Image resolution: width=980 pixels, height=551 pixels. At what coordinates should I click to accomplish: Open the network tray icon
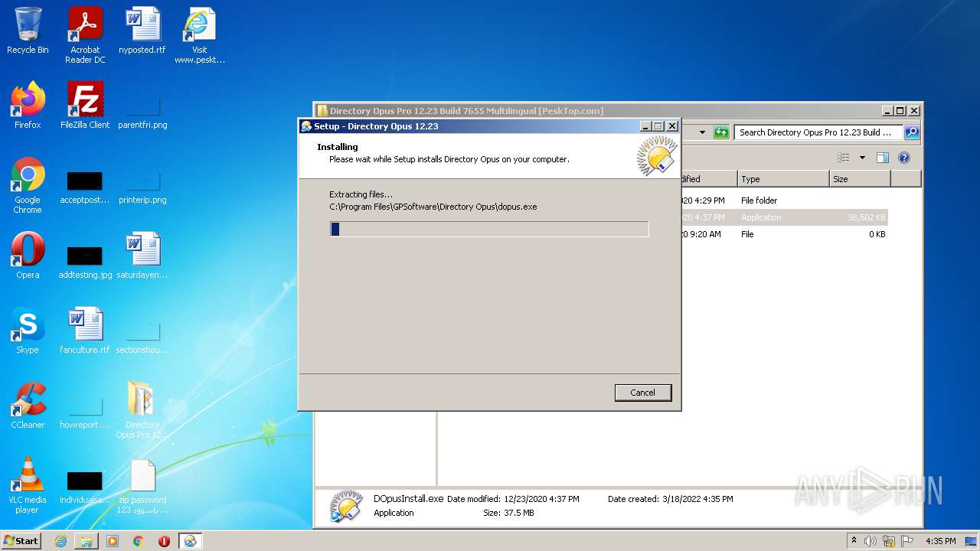pos(889,541)
